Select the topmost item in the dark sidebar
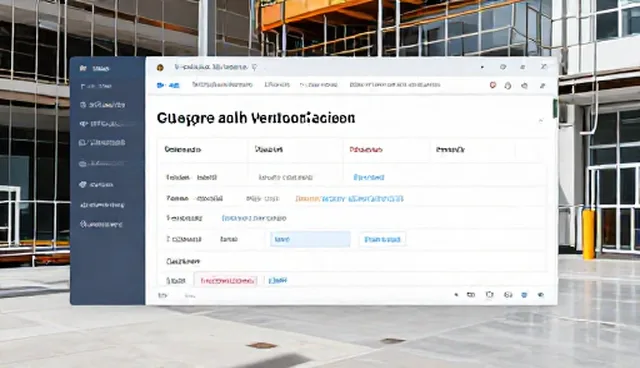Viewport: 640px width, 368px height. coord(95,69)
